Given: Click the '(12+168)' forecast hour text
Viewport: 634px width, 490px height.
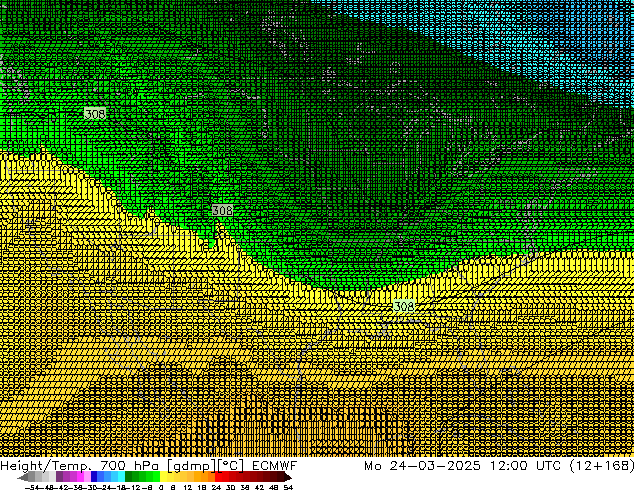Looking at the screenshot, I should pos(601,466).
